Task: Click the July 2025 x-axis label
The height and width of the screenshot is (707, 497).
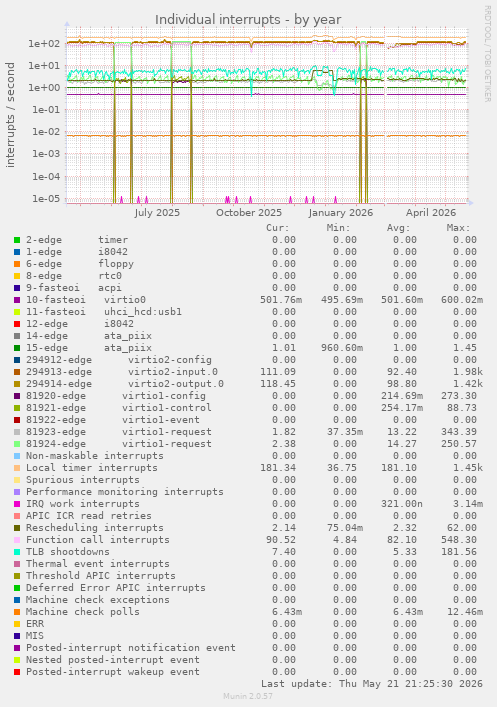Action: pos(157,212)
